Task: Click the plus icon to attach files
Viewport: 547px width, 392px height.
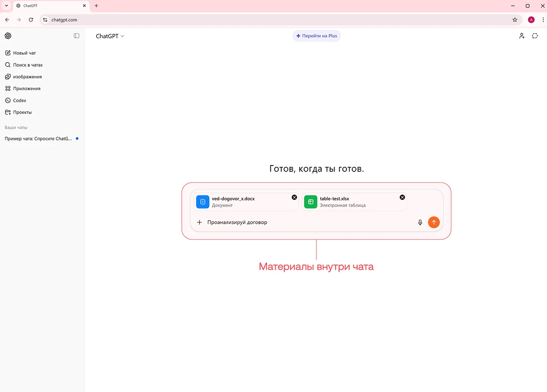Action: tap(199, 222)
